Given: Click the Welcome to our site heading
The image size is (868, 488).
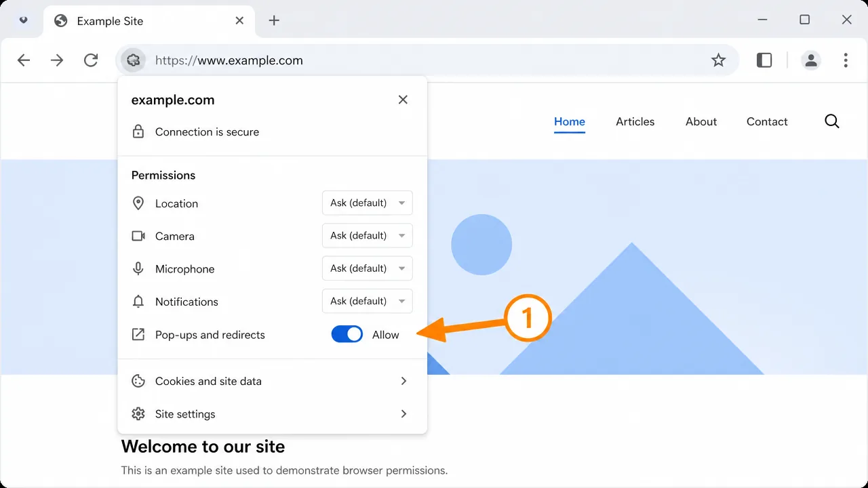Looking at the screenshot, I should pyautogui.click(x=203, y=447).
